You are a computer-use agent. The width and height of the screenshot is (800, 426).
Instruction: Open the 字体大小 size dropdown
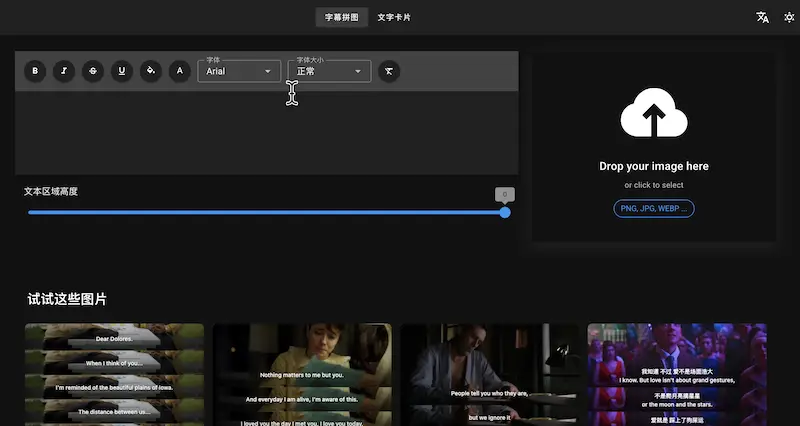330,71
